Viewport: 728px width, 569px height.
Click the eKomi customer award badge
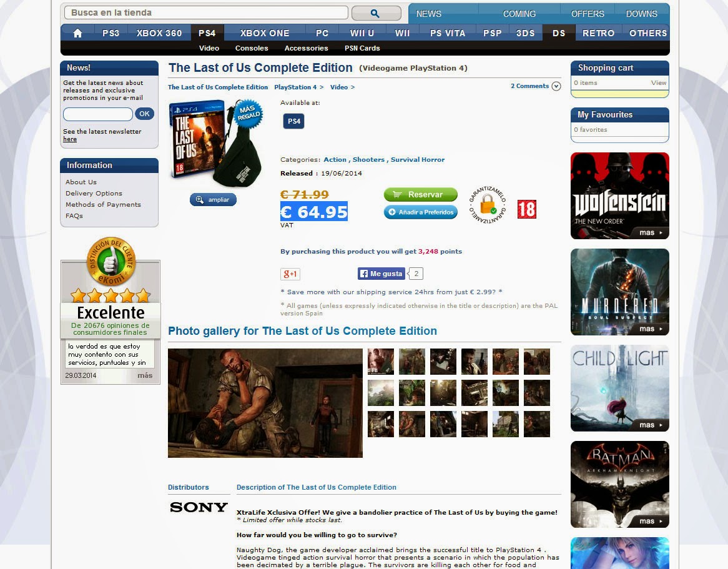click(x=111, y=262)
